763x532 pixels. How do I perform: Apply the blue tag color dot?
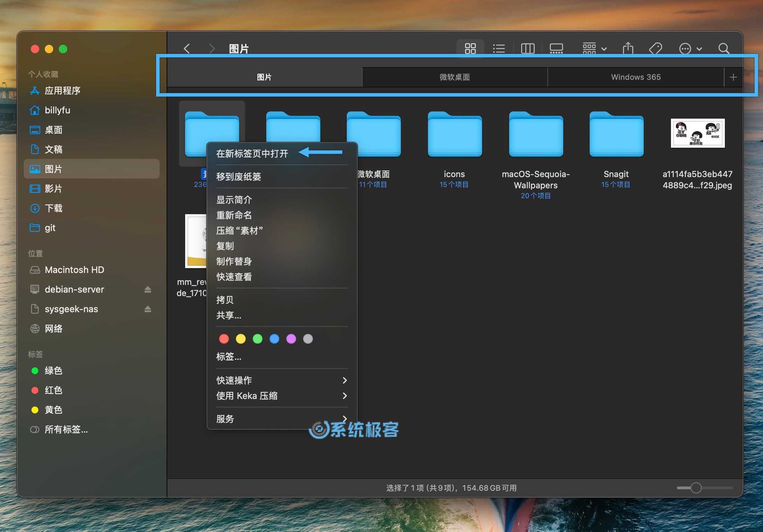[274, 339]
